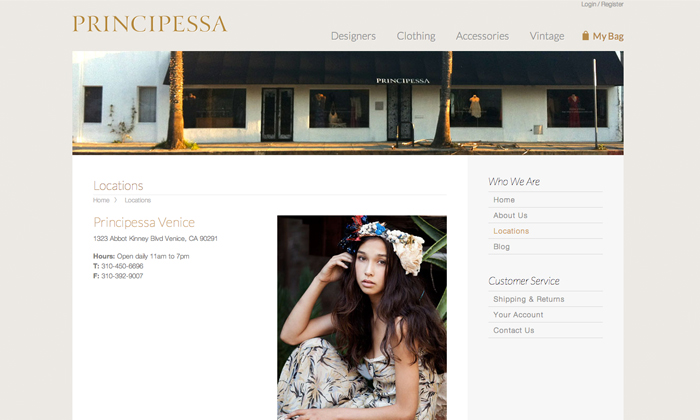Click the model photo with flower crown
The width and height of the screenshot is (700, 420).
click(362, 318)
